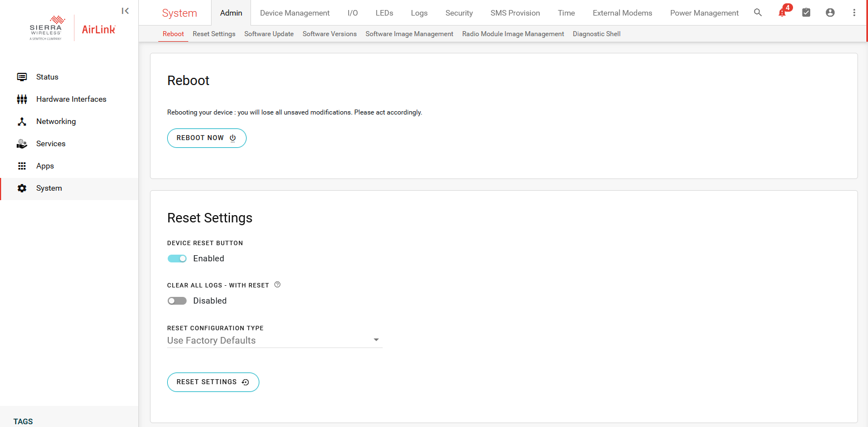Click help icon beside Clear All Logs
This screenshot has width=868, height=427.
(x=278, y=285)
